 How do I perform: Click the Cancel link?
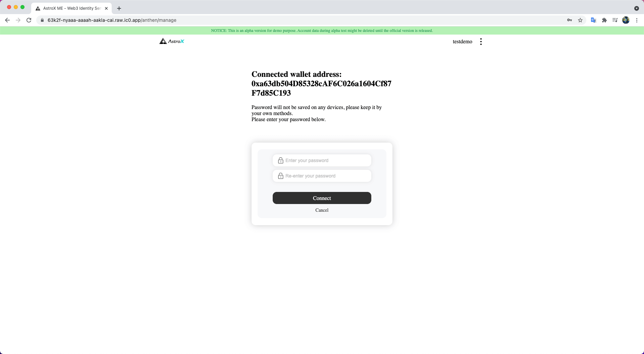click(322, 210)
